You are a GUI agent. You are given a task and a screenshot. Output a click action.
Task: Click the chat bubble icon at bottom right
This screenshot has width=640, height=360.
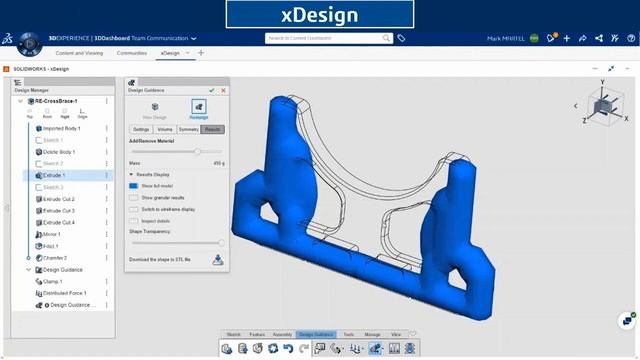(627, 321)
